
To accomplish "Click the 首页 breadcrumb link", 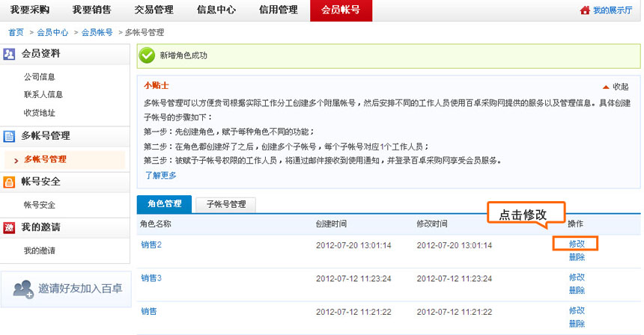I will [16, 33].
